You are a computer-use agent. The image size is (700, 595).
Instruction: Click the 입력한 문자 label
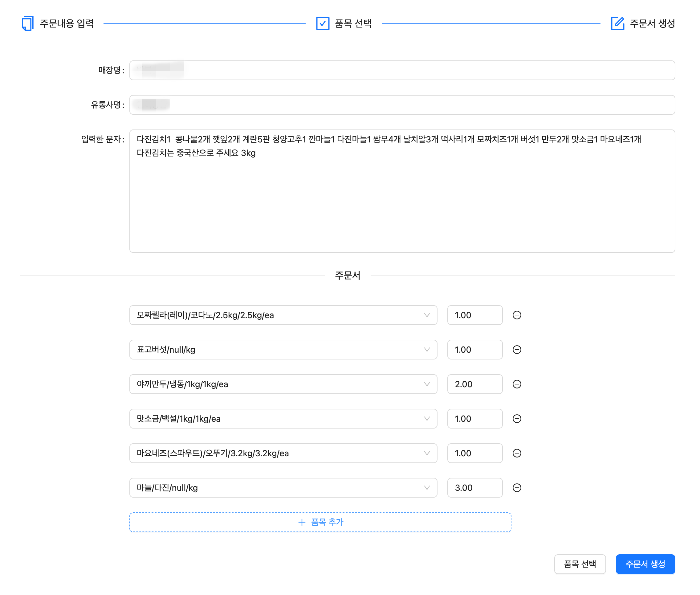tap(103, 139)
